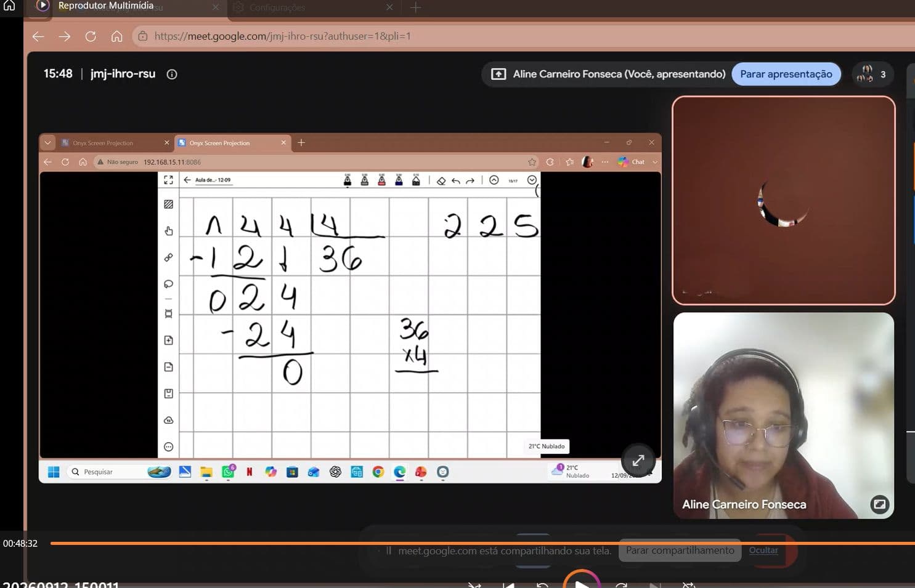Open the more options circle in Onyx sidebar
This screenshot has width=915, height=588.
[x=168, y=447]
